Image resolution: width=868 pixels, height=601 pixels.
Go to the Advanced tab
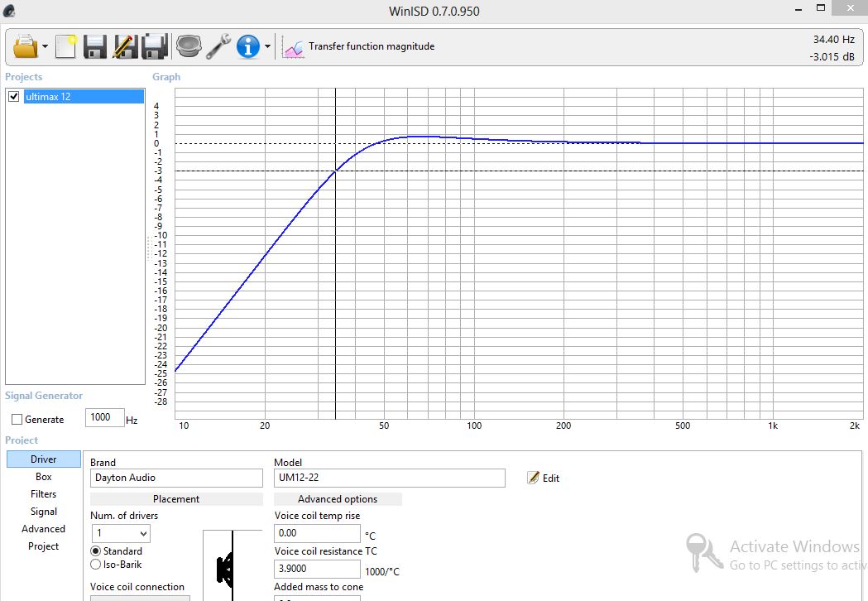[44, 529]
